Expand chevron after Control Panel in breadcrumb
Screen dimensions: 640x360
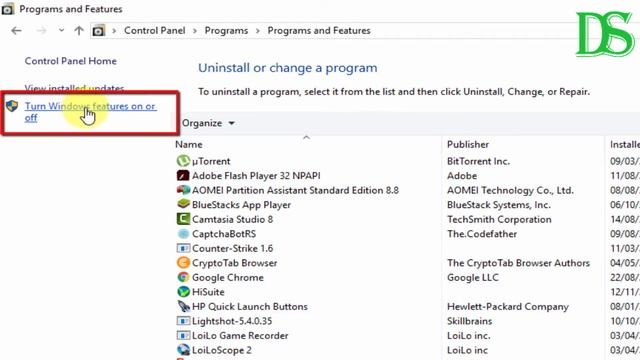click(x=195, y=31)
